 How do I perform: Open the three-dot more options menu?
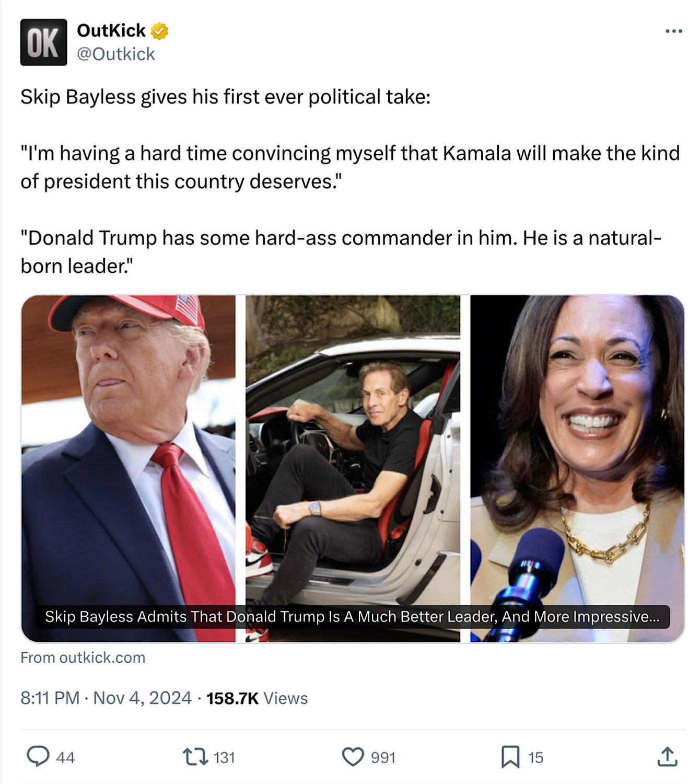(673, 31)
